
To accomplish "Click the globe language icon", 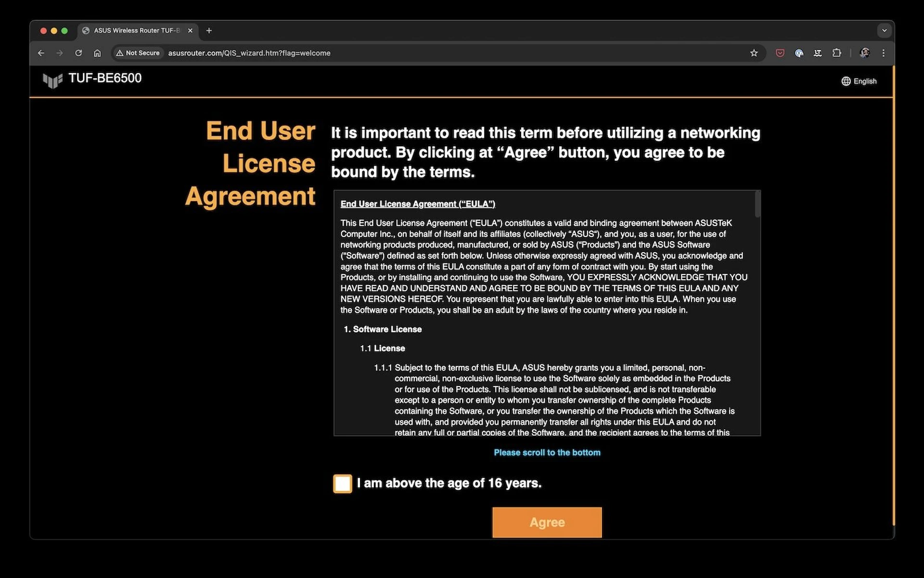I will pyautogui.click(x=846, y=81).
